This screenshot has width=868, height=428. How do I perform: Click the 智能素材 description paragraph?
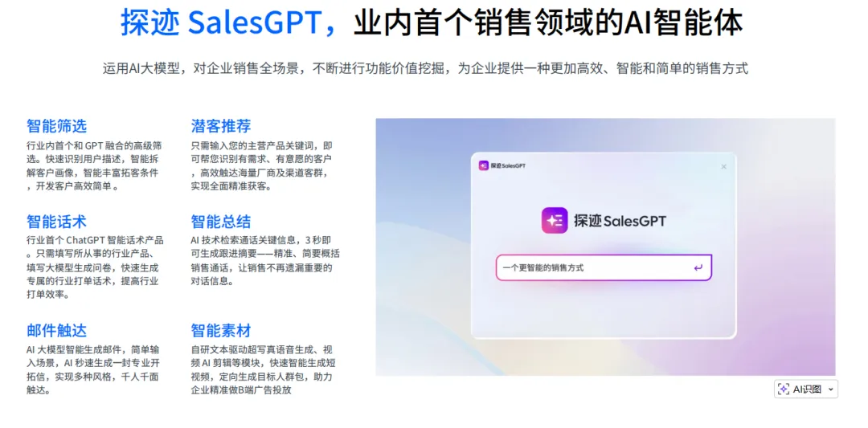point(264,370)
